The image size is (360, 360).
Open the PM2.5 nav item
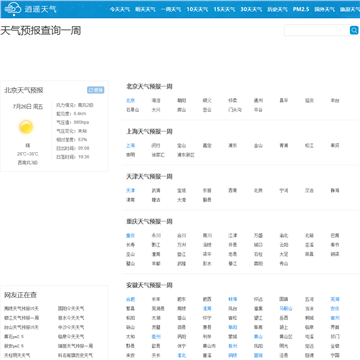[301, 9]
